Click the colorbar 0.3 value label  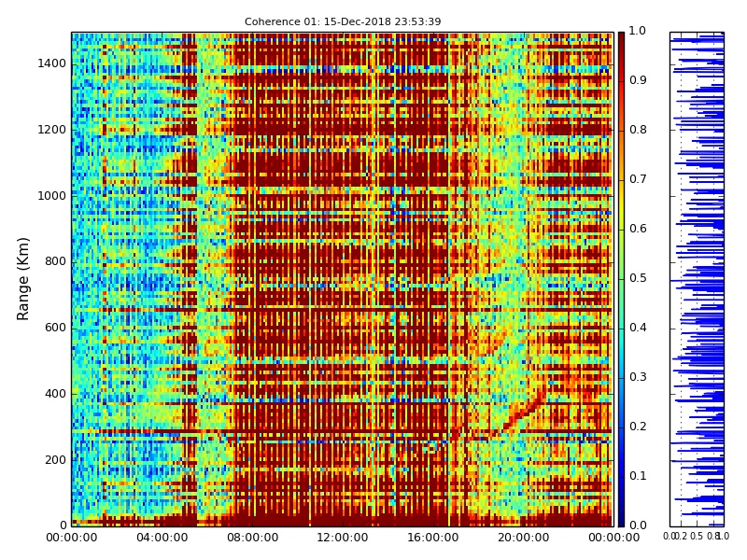638,377
